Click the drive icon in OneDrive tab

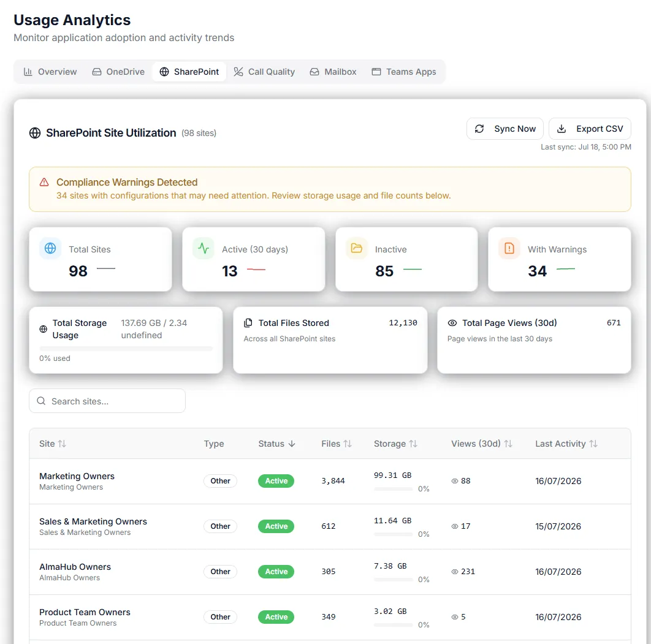(97, 72)
